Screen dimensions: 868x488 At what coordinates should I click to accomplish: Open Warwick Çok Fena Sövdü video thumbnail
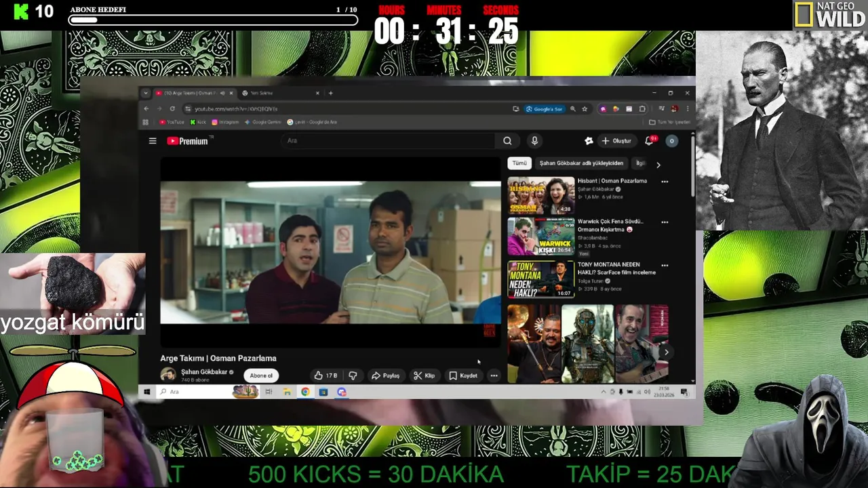541,237
